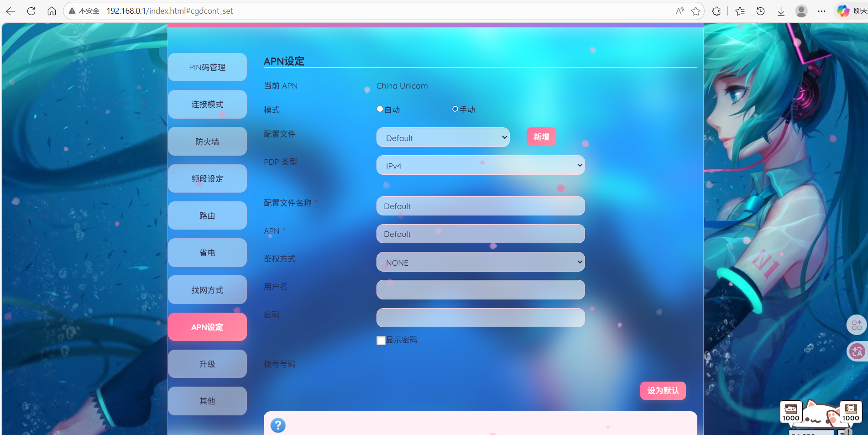Image resolution: width=868 pixels, height=435 pixels.
Task: Open the PDP 类型 IPv4 dropdown
Action: point(480,165)
